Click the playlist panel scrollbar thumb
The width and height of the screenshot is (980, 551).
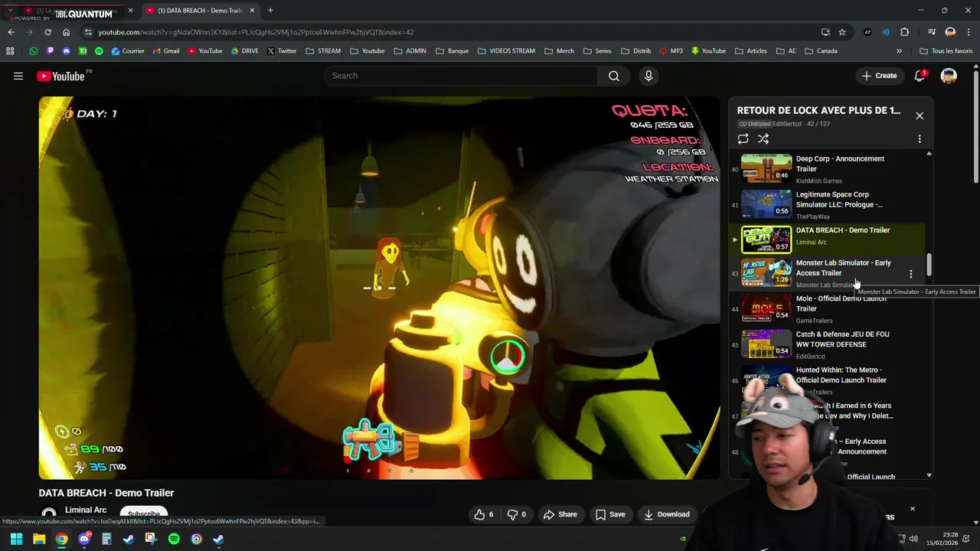[929, 266]
